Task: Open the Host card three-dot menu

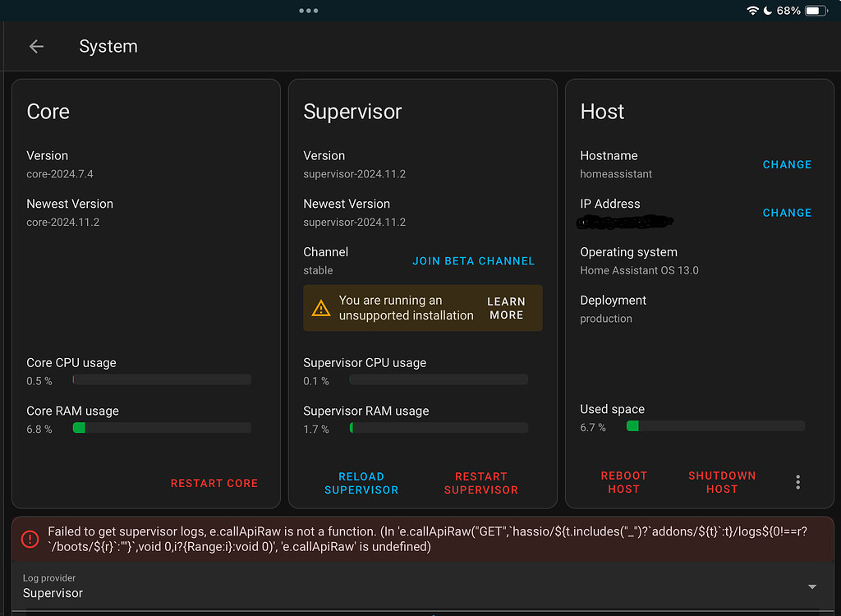Action: (798, 482)
